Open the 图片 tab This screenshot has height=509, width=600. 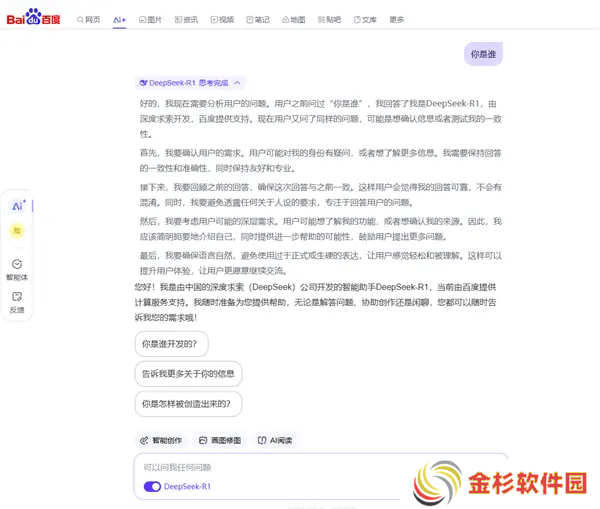point(150,20)
